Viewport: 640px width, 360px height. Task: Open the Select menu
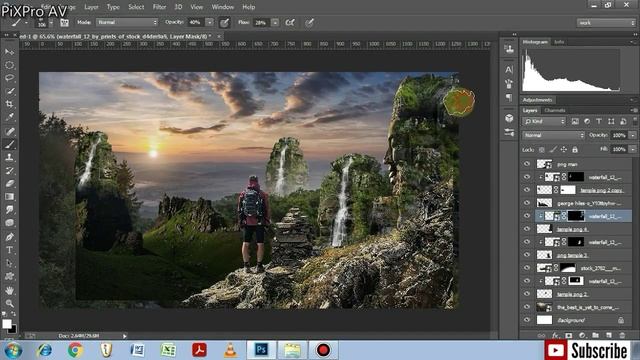coord(136,7)
